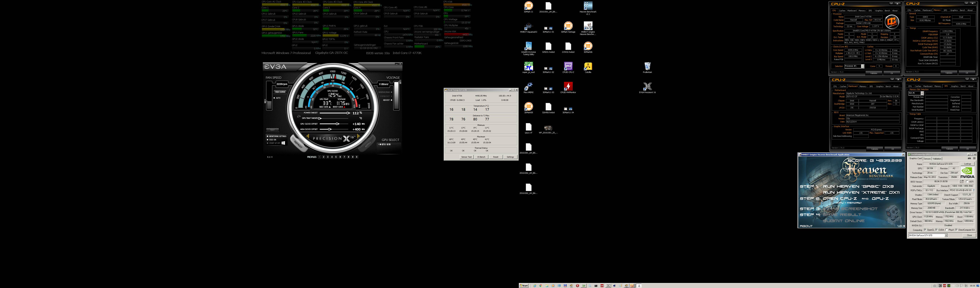Click Sensor Test in Real Temp

click(x=466, y=157)
